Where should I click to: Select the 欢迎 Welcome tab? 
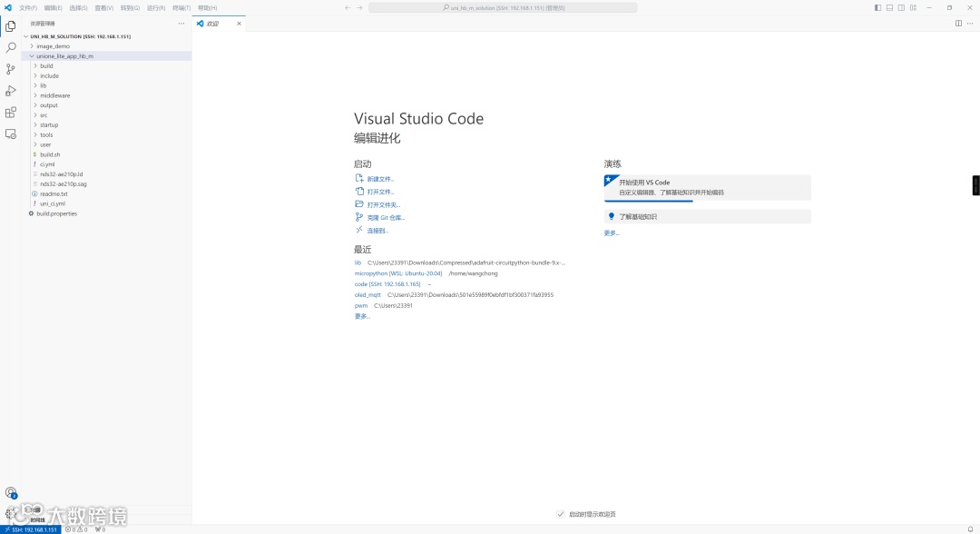[x=219, y=23]
